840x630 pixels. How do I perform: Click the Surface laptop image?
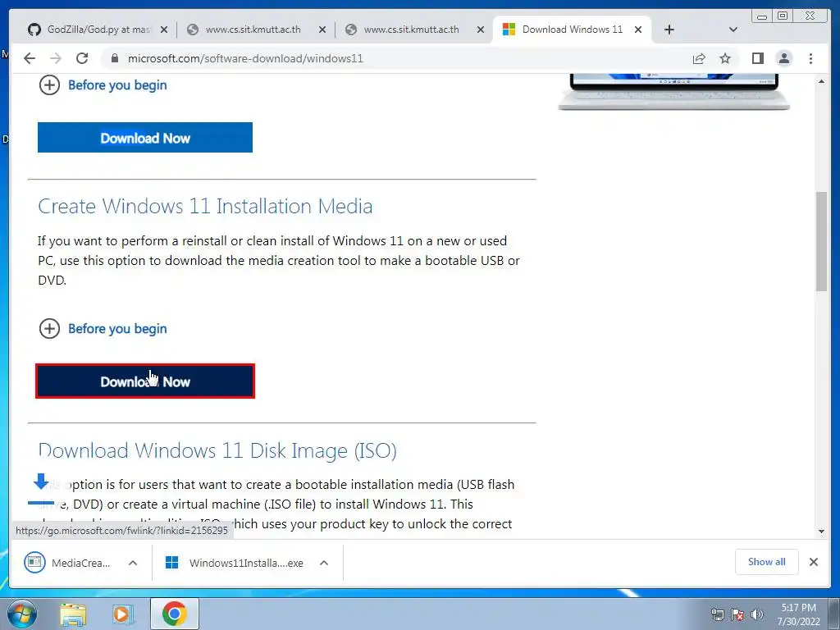pos(674,92)
